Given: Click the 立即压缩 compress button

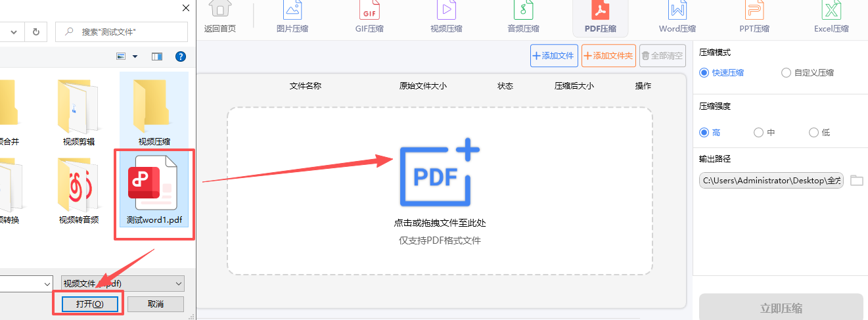Looking at the screenshot, I should tap(781, 308).
